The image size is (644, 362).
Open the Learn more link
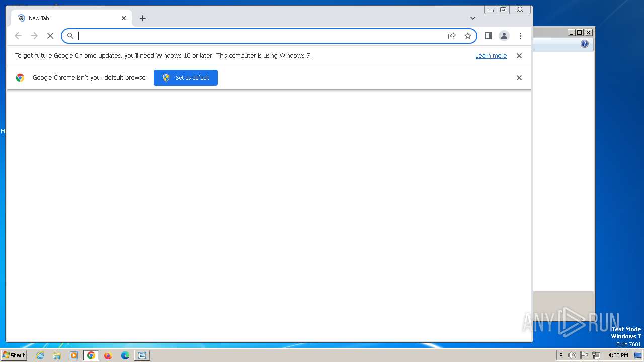pyautogui.click(x=491, y=56)
